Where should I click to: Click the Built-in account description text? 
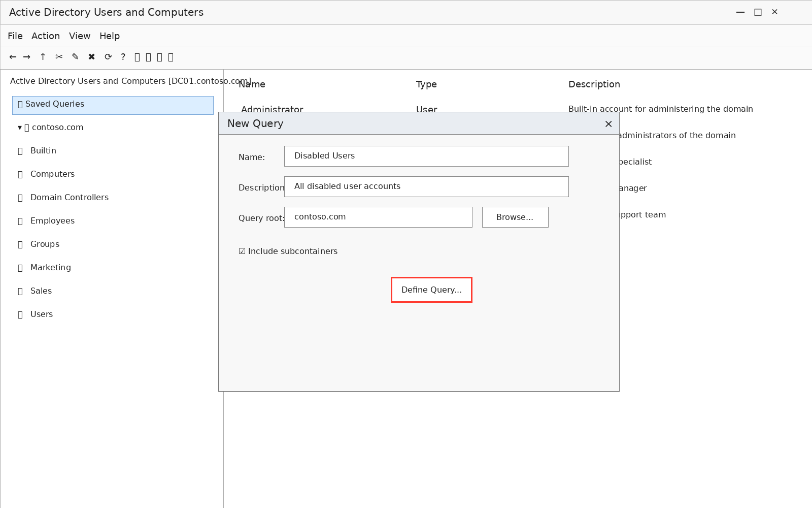coord(660,109)
